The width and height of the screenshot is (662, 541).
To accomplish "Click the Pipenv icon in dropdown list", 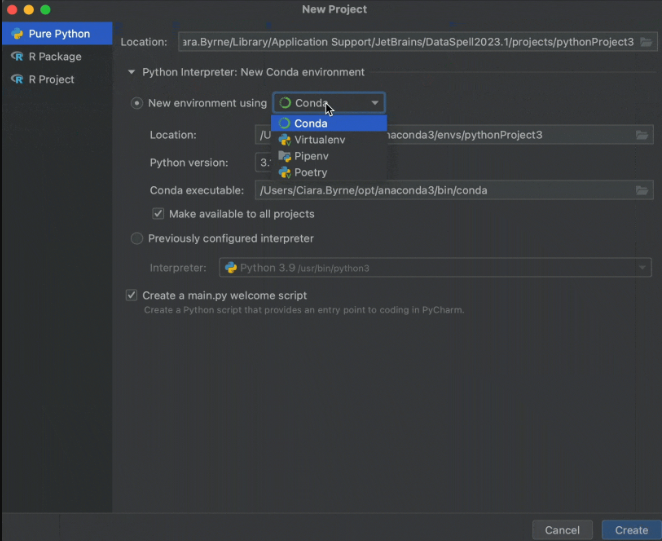I will pos(285,156).
